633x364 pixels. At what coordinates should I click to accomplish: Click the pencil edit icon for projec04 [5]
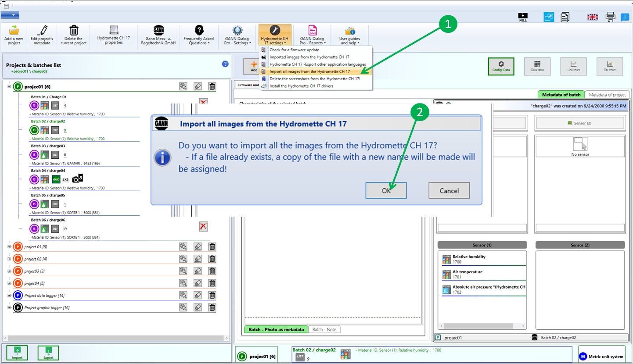tap(198, 283)
